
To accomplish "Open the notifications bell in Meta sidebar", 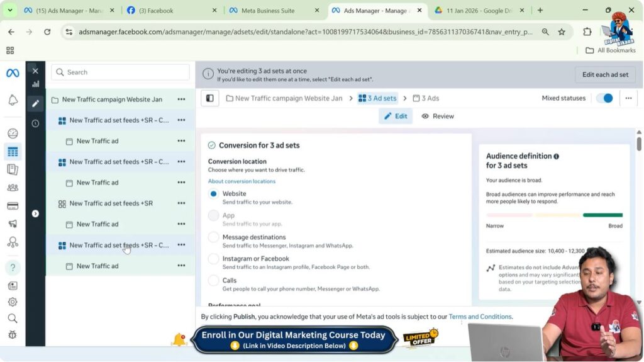I will (x=13, y=100).
